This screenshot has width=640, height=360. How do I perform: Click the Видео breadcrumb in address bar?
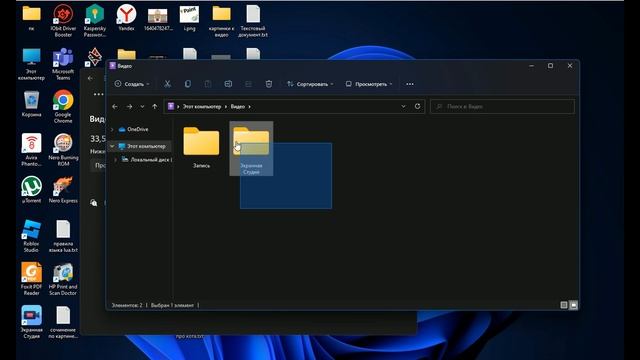tap(238, 107)
